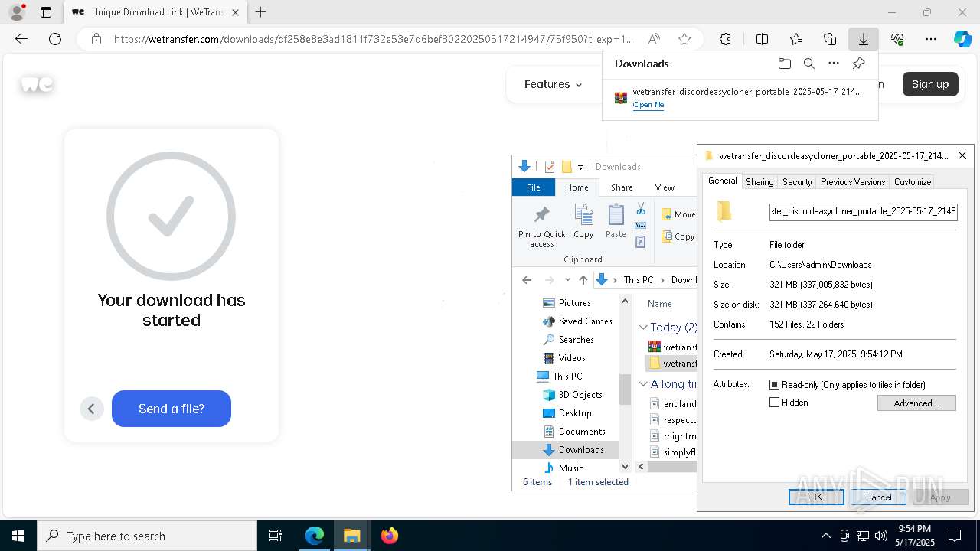980x551 pixels.
Task: Click the back chevron on WeTransfer card
Action: tap(91, 409)
